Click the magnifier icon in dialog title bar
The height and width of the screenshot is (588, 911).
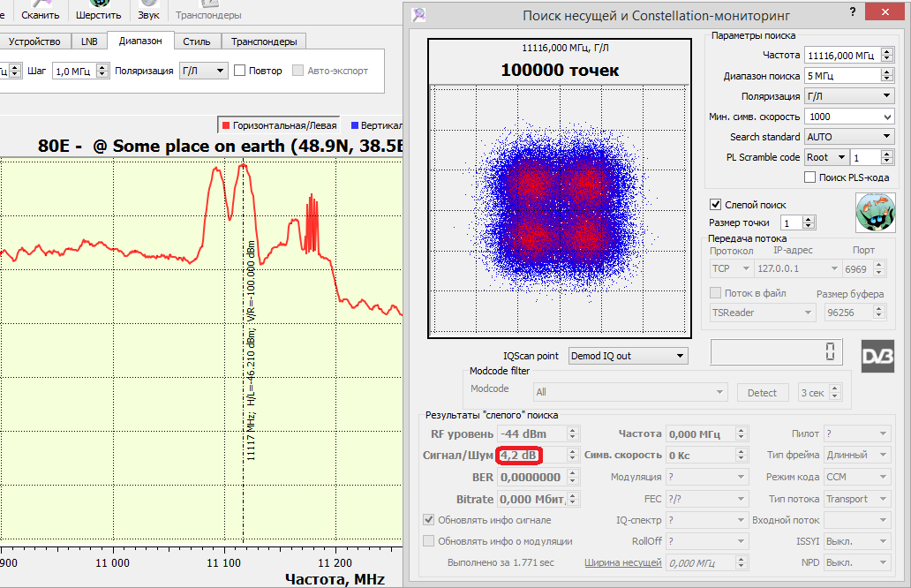[419, 14]
